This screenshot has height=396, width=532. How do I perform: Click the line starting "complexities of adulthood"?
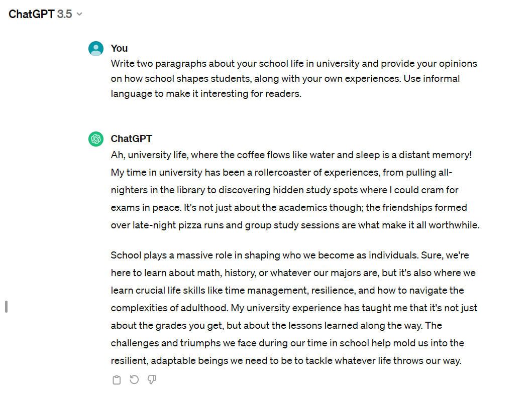click(x=294, y=308)
